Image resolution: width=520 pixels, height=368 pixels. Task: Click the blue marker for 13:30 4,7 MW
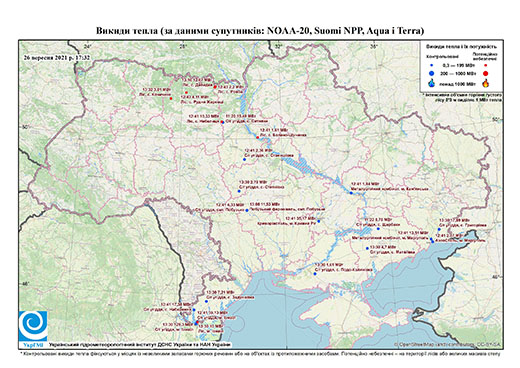point(367,248)
